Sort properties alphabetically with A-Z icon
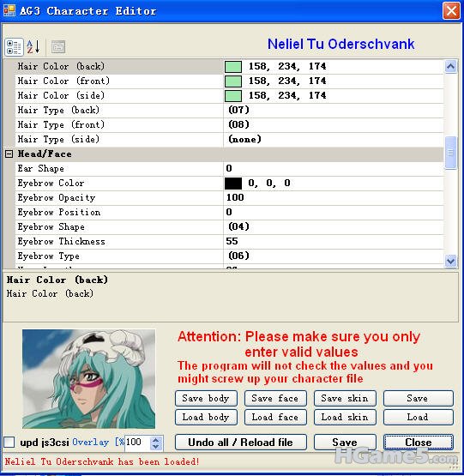464x476 pixels. tap(33, 47)
